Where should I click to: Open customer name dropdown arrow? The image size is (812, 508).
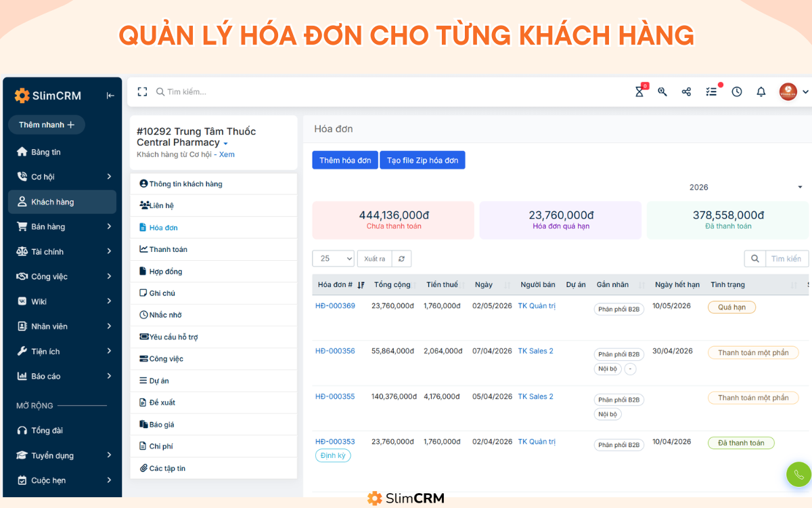tap(225, 144)
